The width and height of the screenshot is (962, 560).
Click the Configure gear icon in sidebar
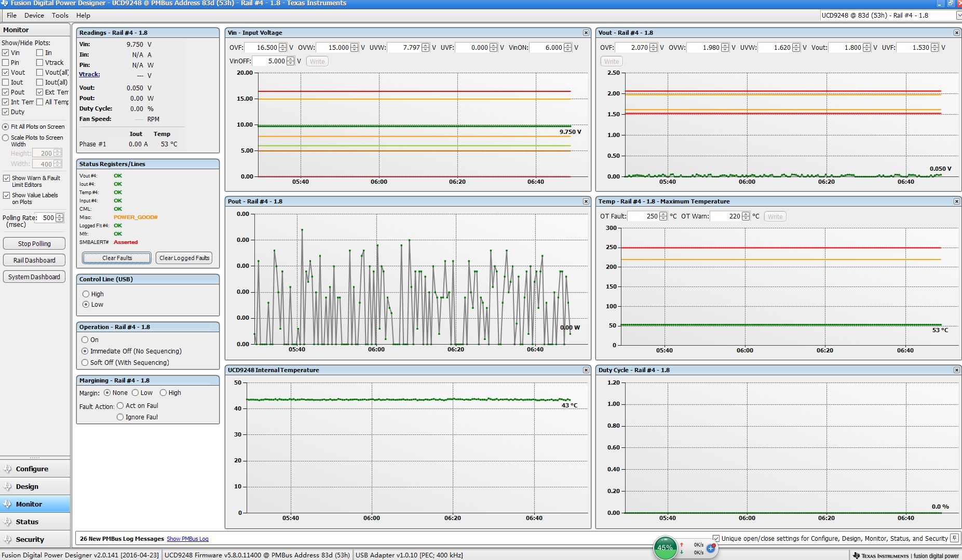(7, 469)
